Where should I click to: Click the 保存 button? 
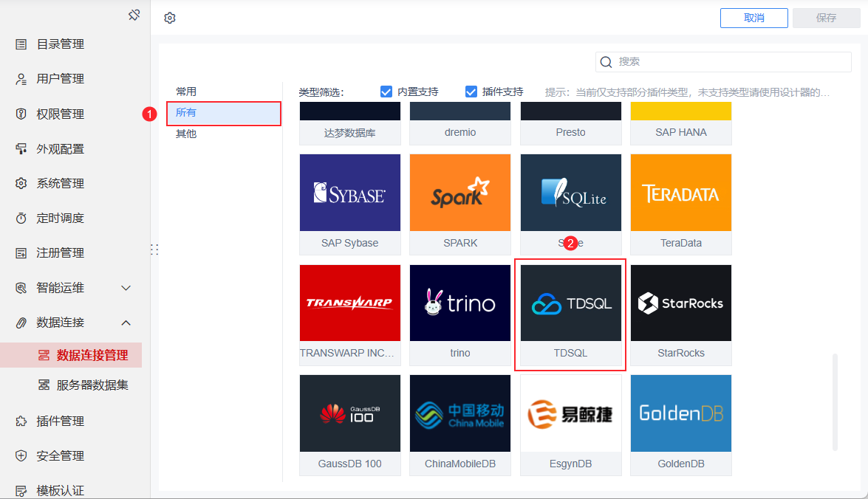(826, 18)
